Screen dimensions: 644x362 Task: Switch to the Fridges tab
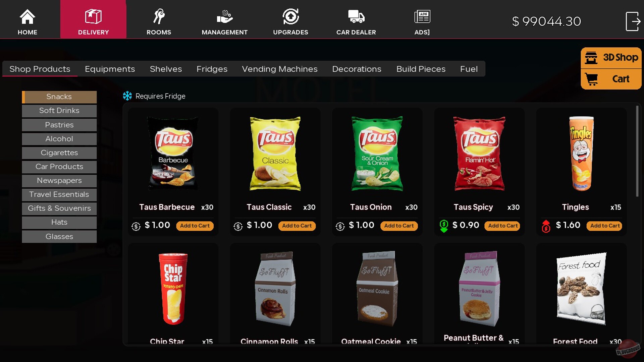point(212,69)
